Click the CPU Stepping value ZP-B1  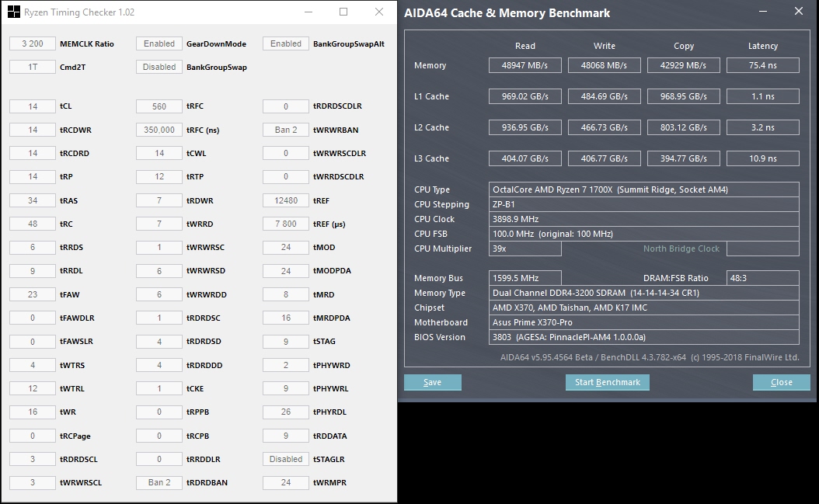[644, 204]
